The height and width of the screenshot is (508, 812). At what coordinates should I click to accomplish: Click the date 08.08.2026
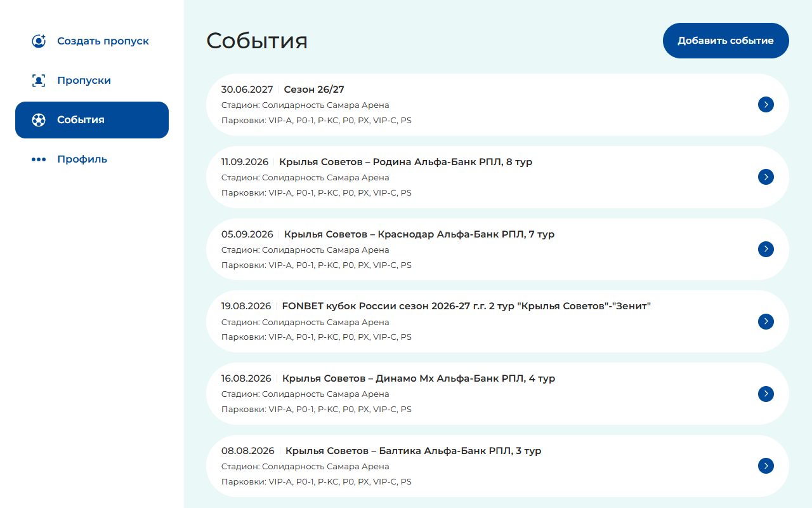248,451
